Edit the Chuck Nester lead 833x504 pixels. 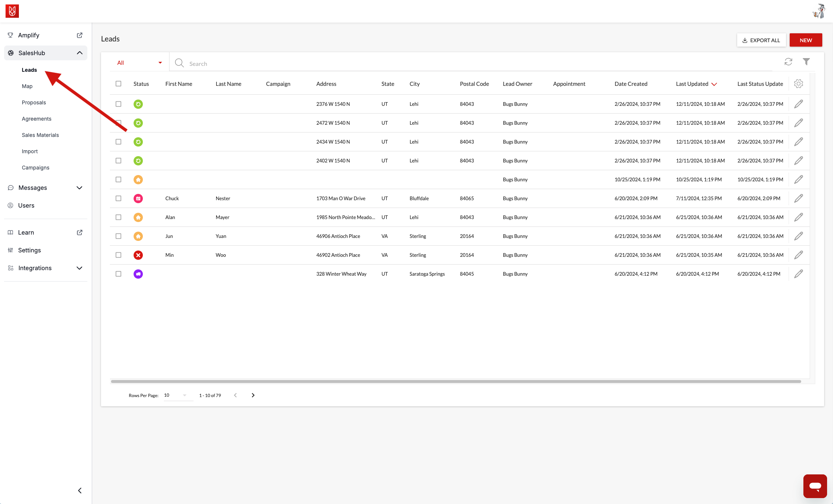click(799, 198)
